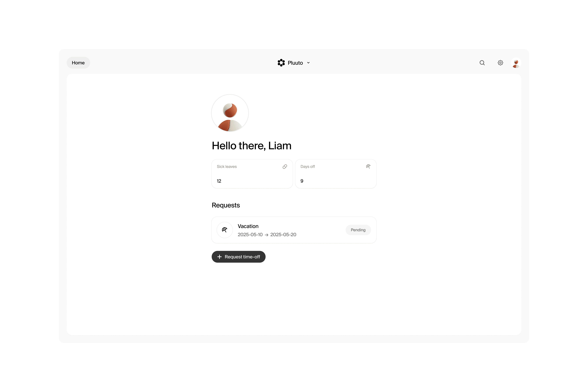This screenshot has width=588, height=392.
Task: Open settings via the gear icon
Action: (500, 63)
